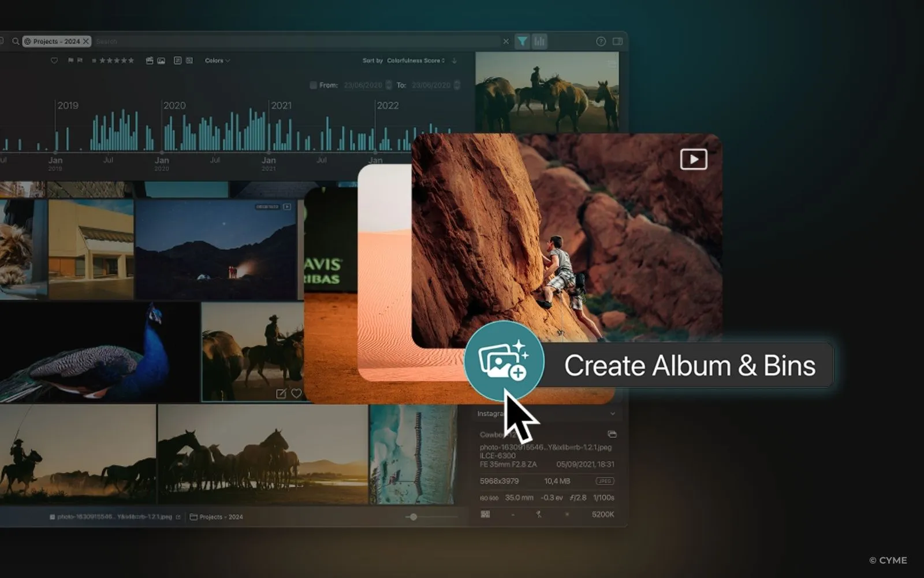924x578 pixels.
Task: Click the flash icon in info panel
Action: [539, 514]
